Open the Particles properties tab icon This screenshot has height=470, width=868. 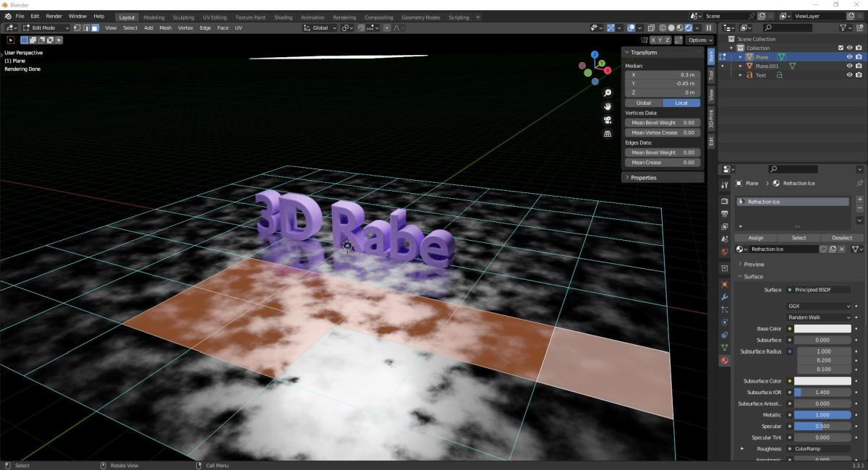point(724,309)
